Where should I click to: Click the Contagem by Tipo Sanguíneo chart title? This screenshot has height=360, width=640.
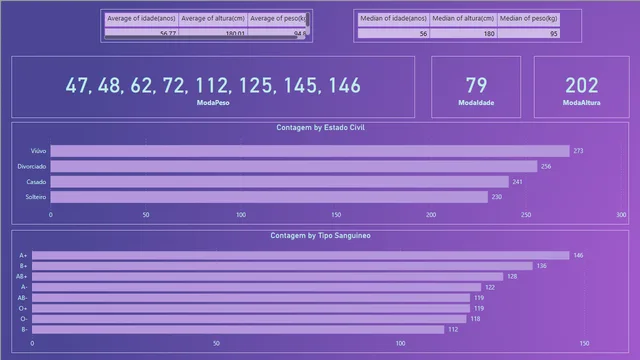[x=320, y=236]
